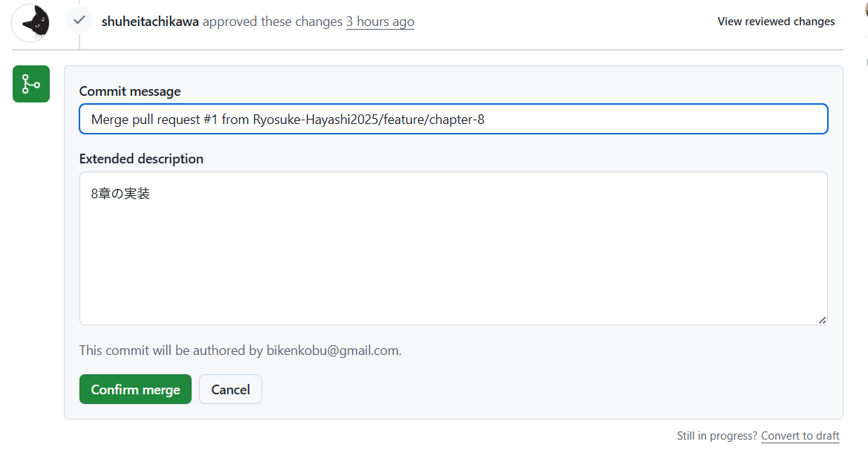868x450 pixels.
Task: Click the "Commit message" label
Action: [x=130, y=91]
